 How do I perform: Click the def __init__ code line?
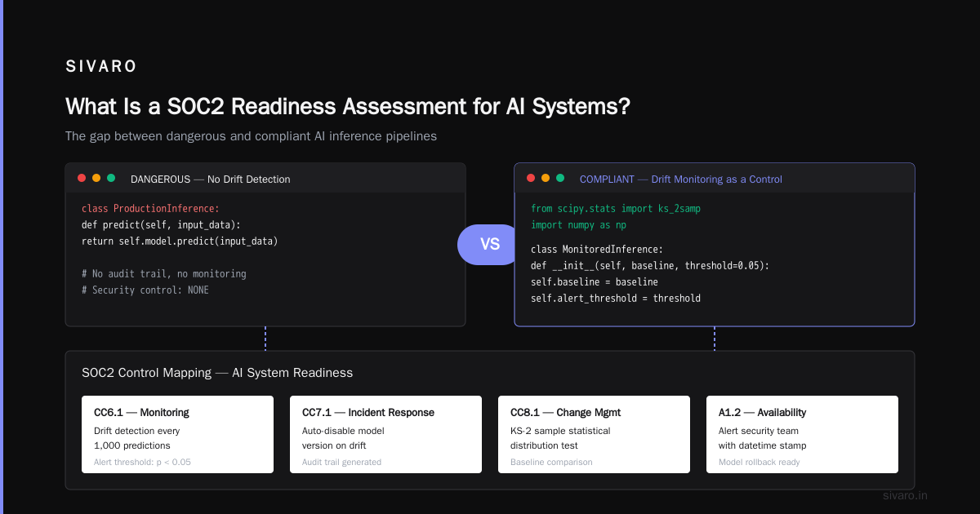650,266
